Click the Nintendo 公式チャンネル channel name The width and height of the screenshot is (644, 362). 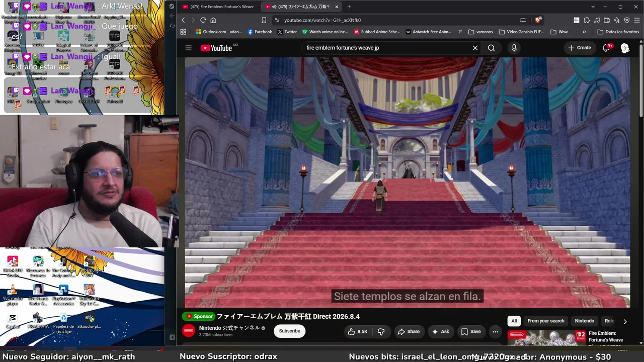pos(229,328)
